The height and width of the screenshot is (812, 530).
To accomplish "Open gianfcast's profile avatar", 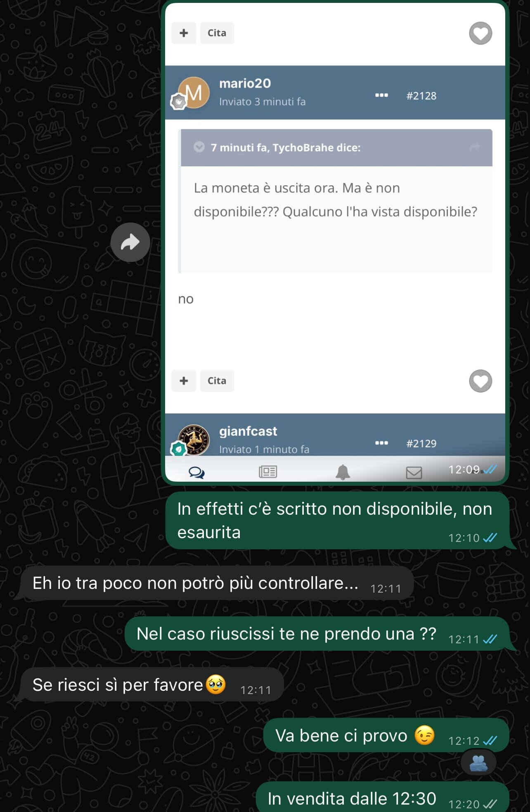I will (x=194, y=440).
